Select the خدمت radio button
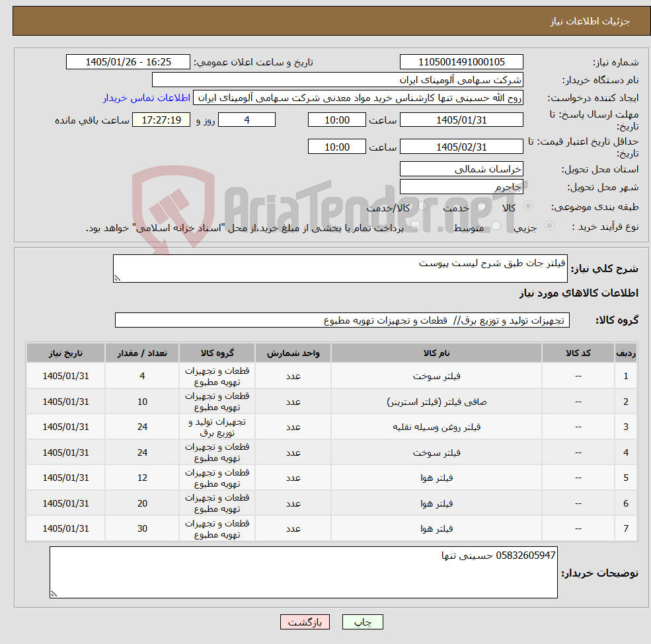The image size is (651, 644). click(482, 206)
